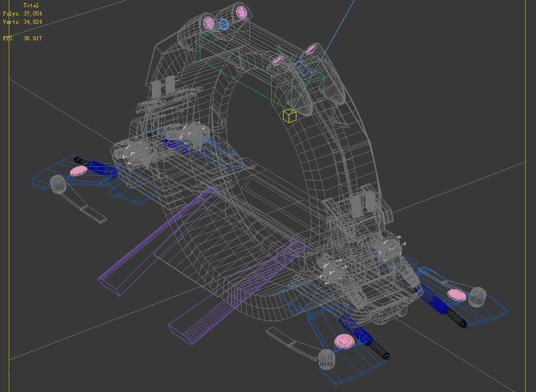The image size is (536, 392).
Task: Click the white move-gizmo arrows on the left assembly
Action: (133, 153)
